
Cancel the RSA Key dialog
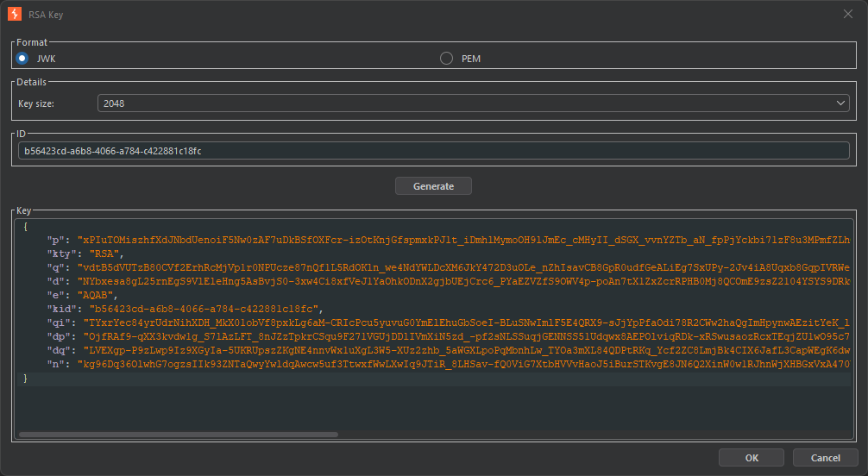pos(826,458)
